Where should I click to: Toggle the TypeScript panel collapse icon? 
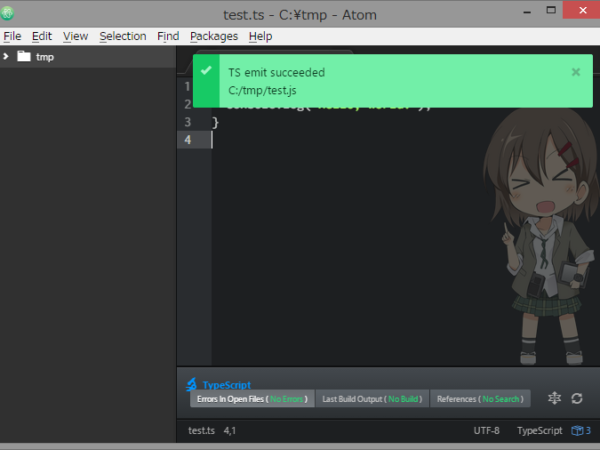[x=554, y=398]
